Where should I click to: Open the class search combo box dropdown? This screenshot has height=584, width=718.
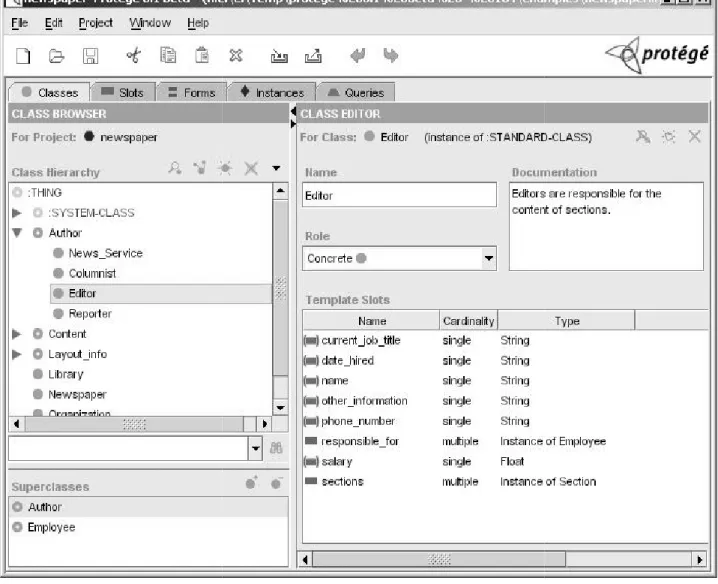click(x=256, y=448)
